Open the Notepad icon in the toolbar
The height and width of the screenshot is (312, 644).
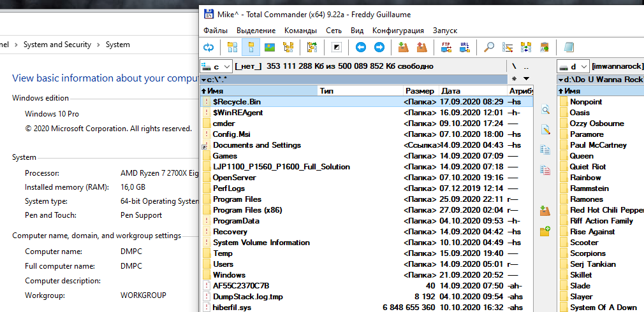(569, 47)
